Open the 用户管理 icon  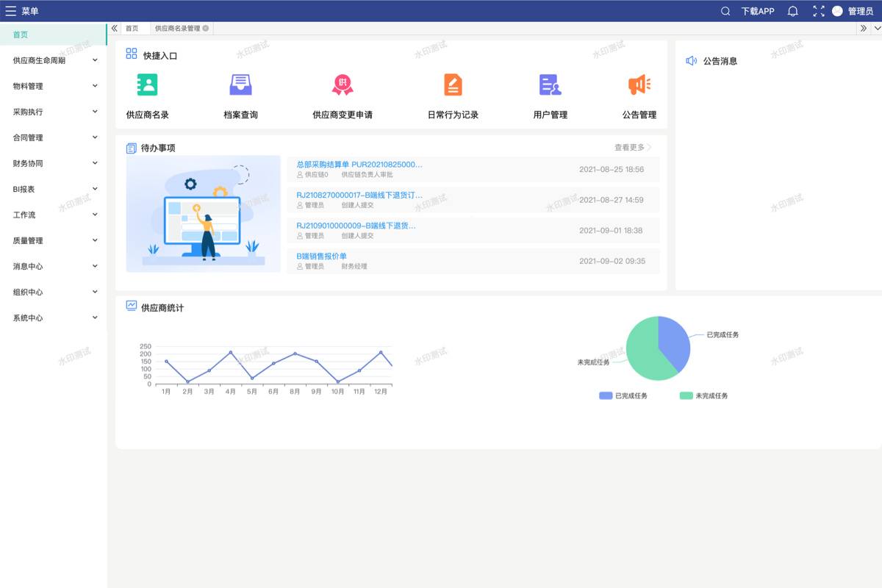click(550, 85)
